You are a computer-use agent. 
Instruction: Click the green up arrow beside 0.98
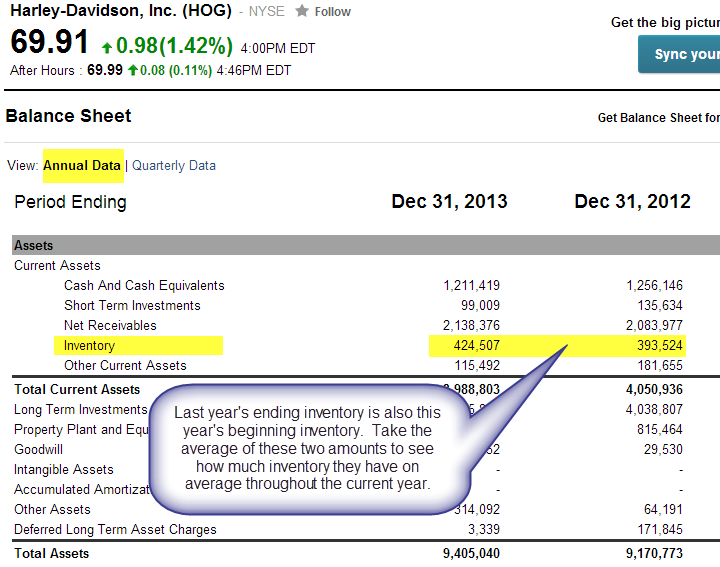[x=107, y=45]
